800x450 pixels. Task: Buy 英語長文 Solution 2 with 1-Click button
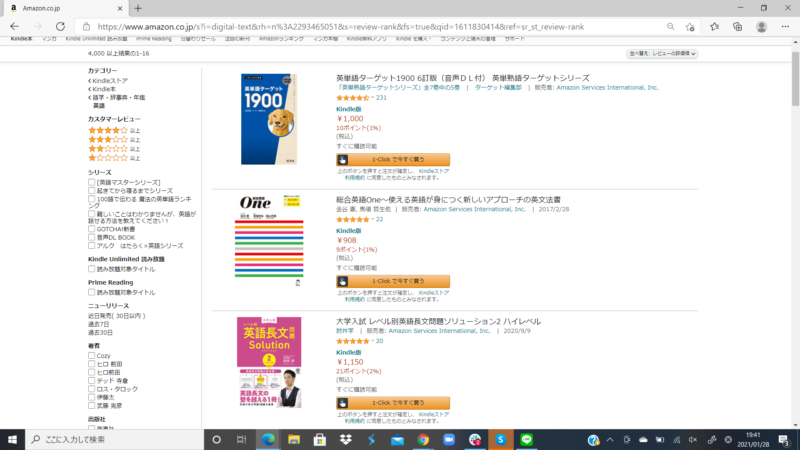(393, 403)
